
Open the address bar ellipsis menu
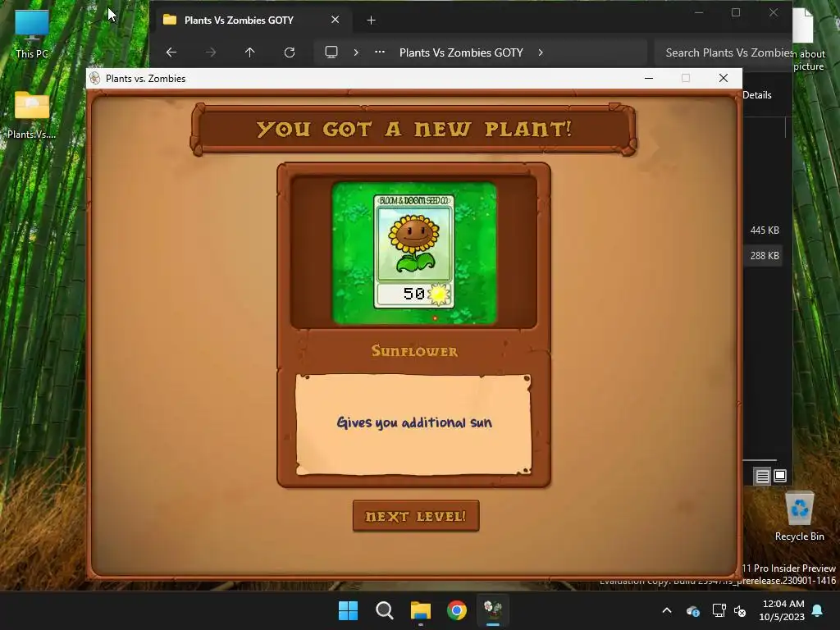point(380,52)
